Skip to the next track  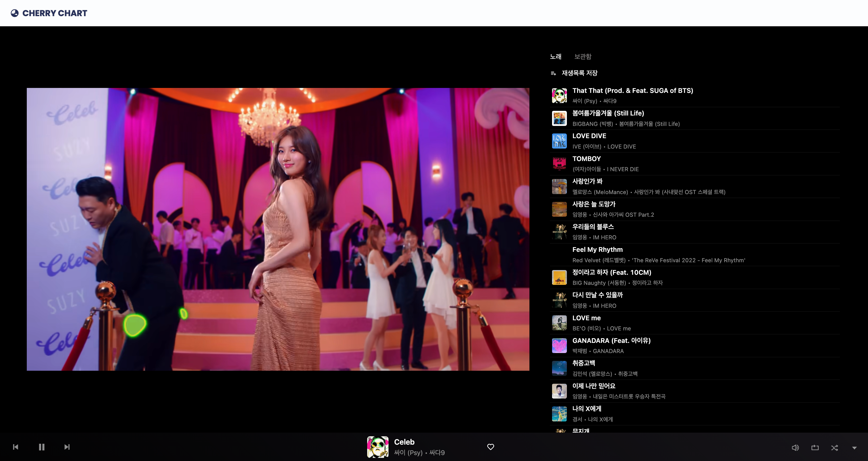click(x=67, y=447)
